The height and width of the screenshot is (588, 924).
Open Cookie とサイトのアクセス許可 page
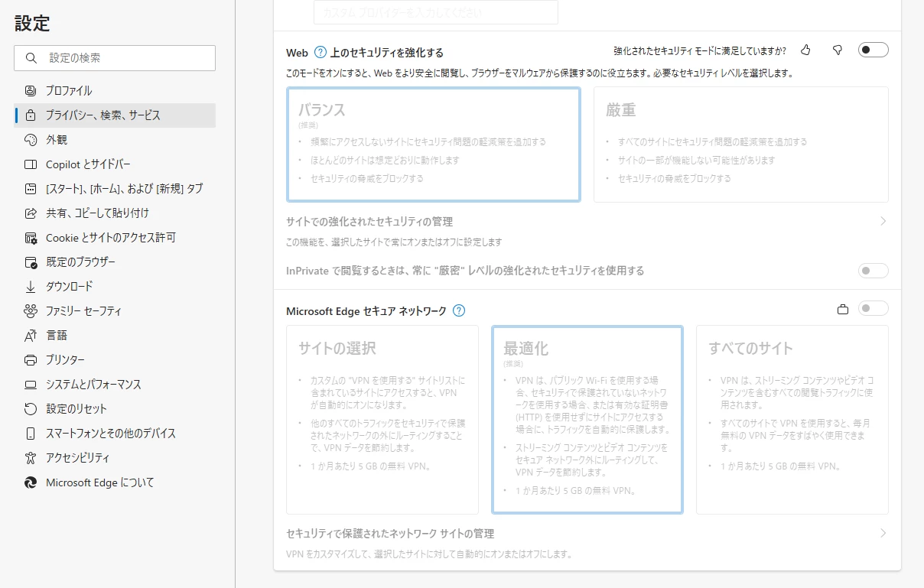click(115, 238)
